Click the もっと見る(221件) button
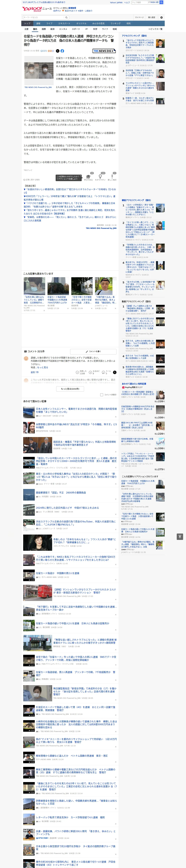 click(x=70, y=389)
